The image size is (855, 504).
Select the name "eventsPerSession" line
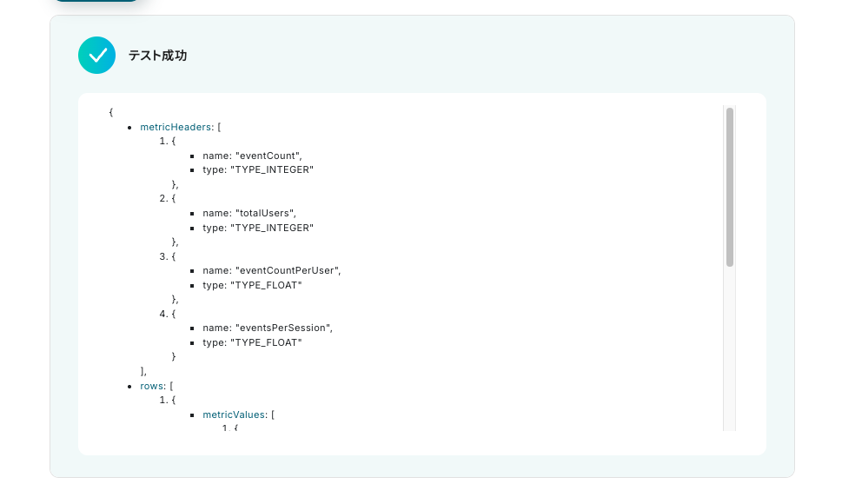pyautogui.click(x=268, y=328)
